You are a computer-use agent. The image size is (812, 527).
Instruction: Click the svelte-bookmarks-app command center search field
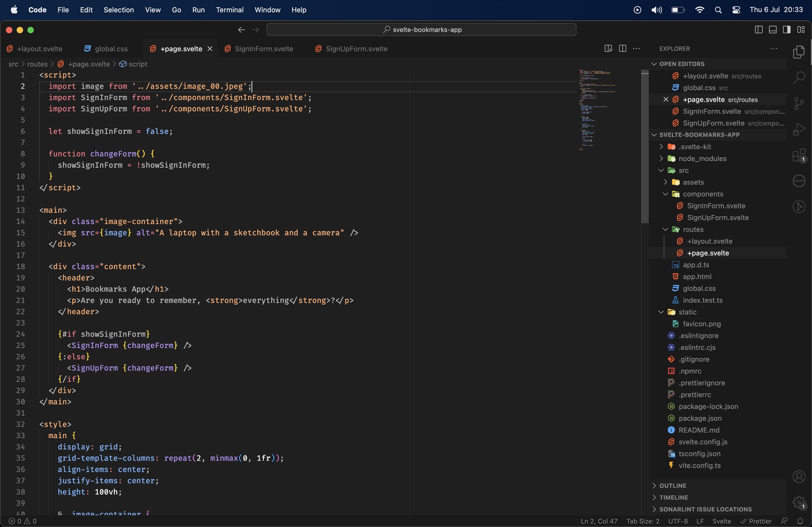coord(421,30)
